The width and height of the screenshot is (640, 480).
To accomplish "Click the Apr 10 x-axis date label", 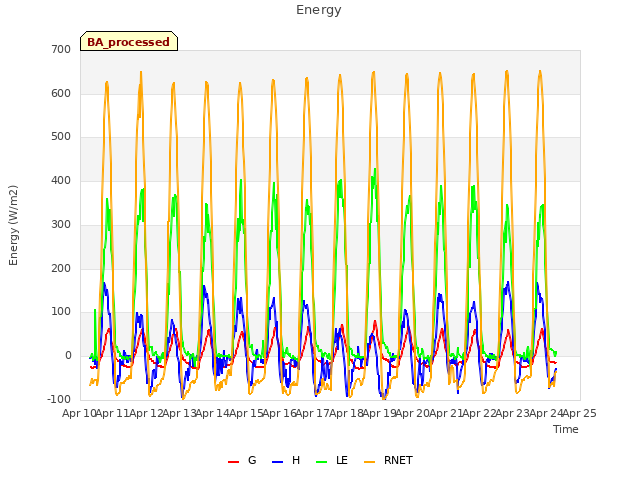I will [x=79, y=413].
